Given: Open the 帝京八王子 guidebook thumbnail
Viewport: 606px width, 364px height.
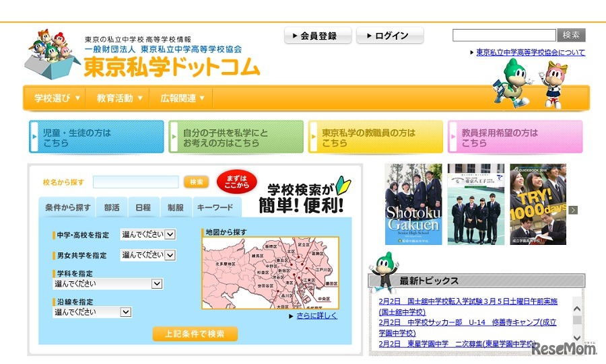Looking at the screenshot, I should tap(476, 204).
